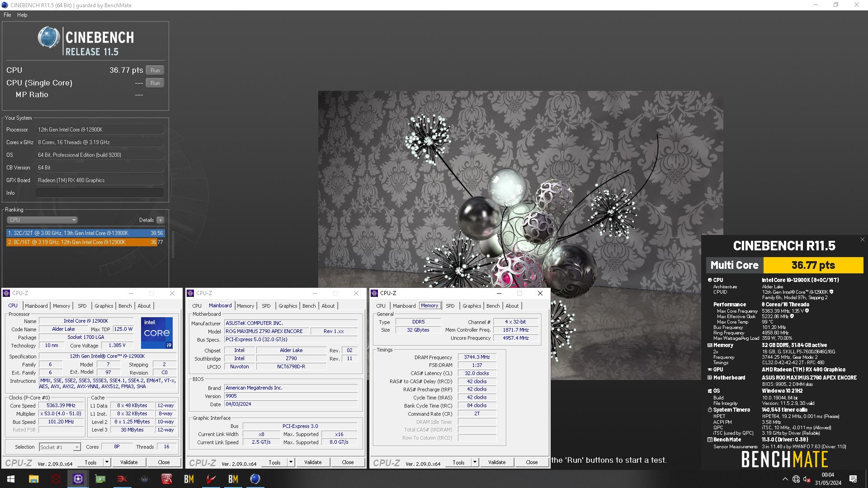The image size is (868, 488).
Task: Switch to the Cinebench blue sphere taskbar icon
Action: coord(255,479)
